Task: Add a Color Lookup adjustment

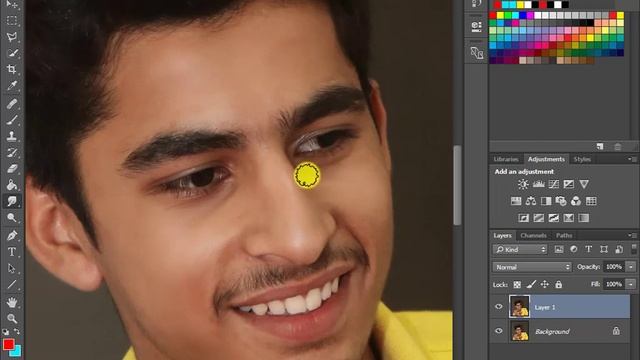Action: 591,201
